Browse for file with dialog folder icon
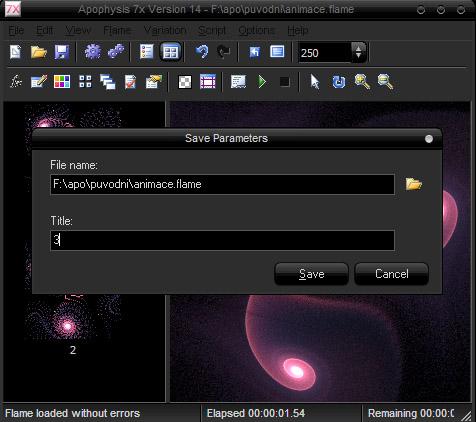 [x=414, y=184]
